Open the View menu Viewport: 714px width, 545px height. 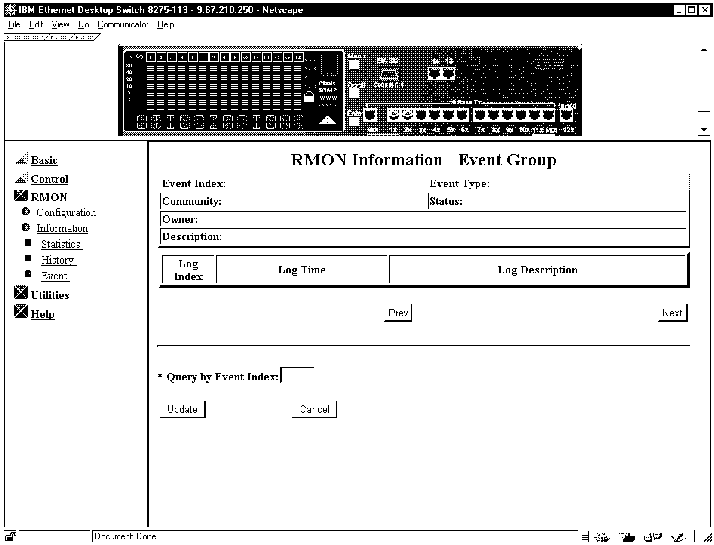60,24
